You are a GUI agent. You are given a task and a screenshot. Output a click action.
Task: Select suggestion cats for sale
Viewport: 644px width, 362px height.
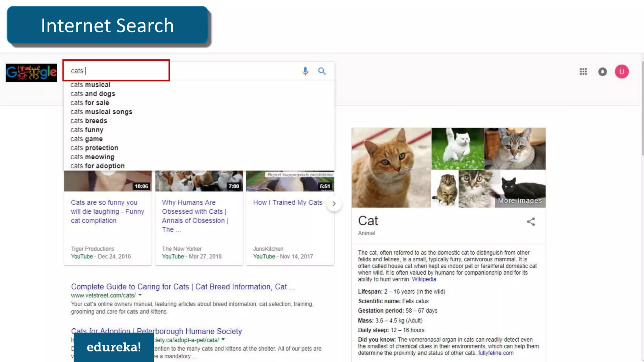[x=90, y=103]
